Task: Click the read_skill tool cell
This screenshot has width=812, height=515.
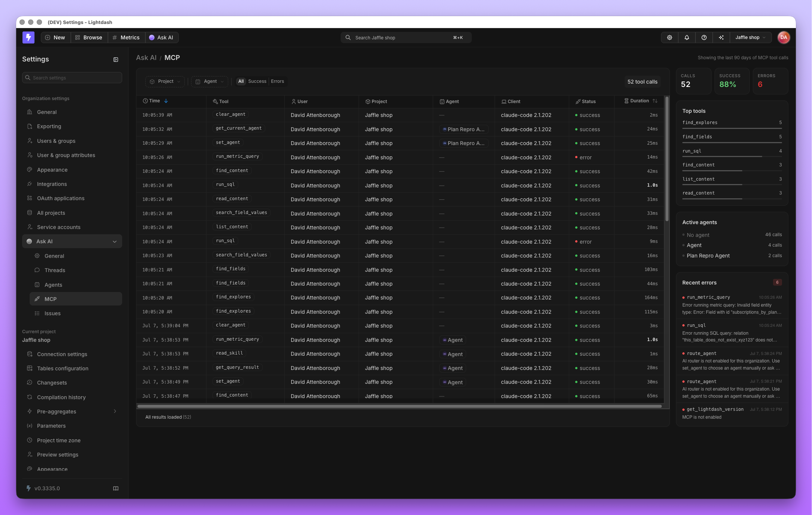Action: click(229, 353)
